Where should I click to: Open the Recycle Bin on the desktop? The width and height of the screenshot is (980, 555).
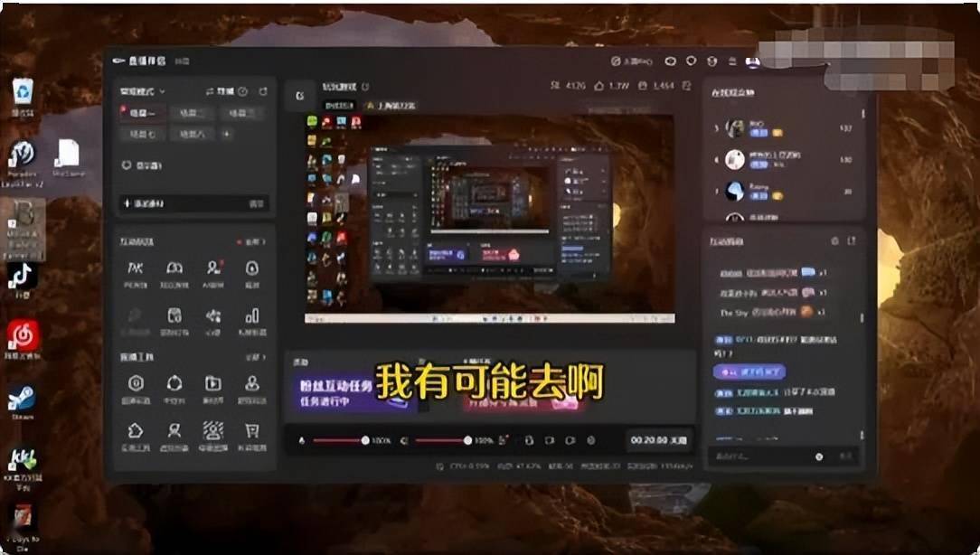(23, 98)
